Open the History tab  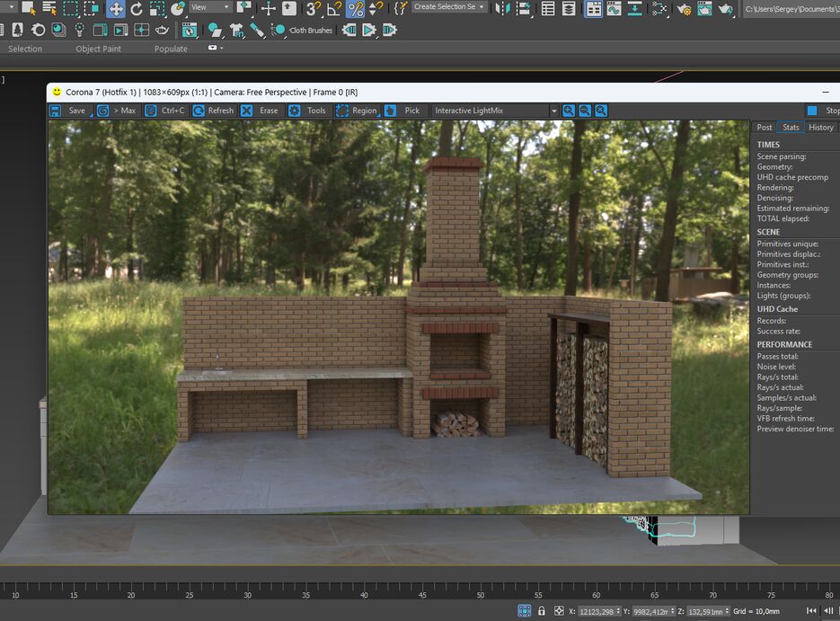[x=820, y=128]
